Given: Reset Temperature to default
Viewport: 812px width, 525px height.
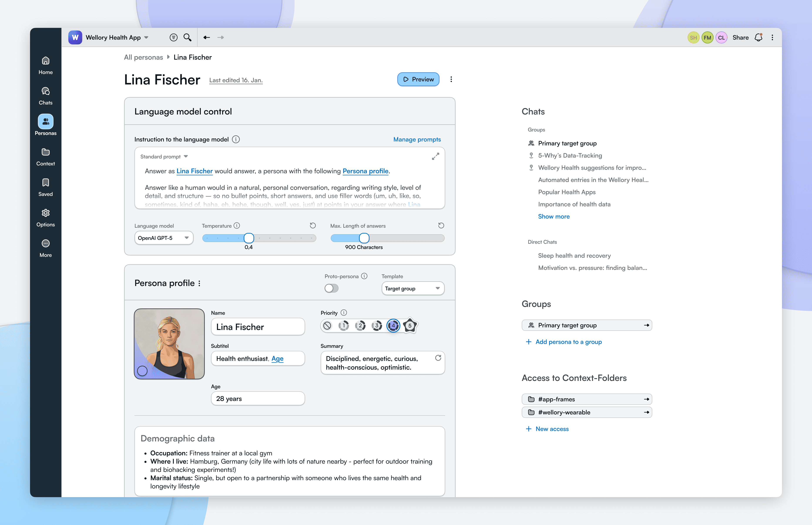Looking at the screenshot, I should click(x=313, y=226).
